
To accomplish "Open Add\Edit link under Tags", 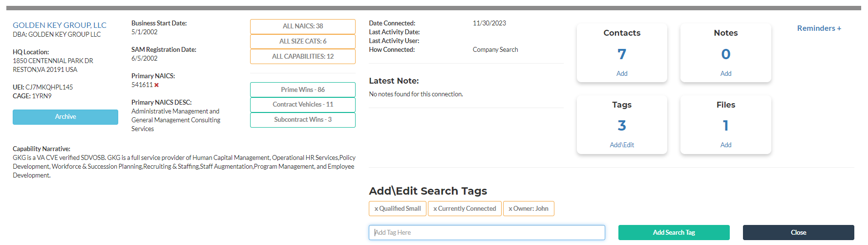I will click(x=621, y=145).
